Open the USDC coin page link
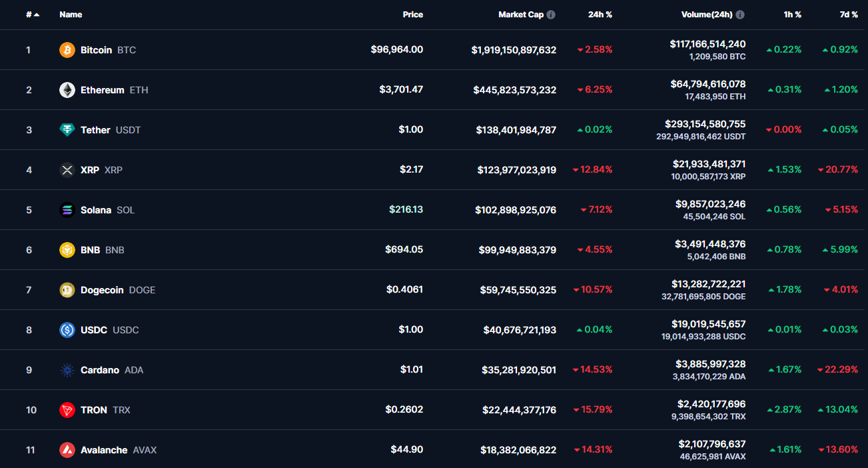The width and height of the screenshot is (868, 468). [110, 330]
